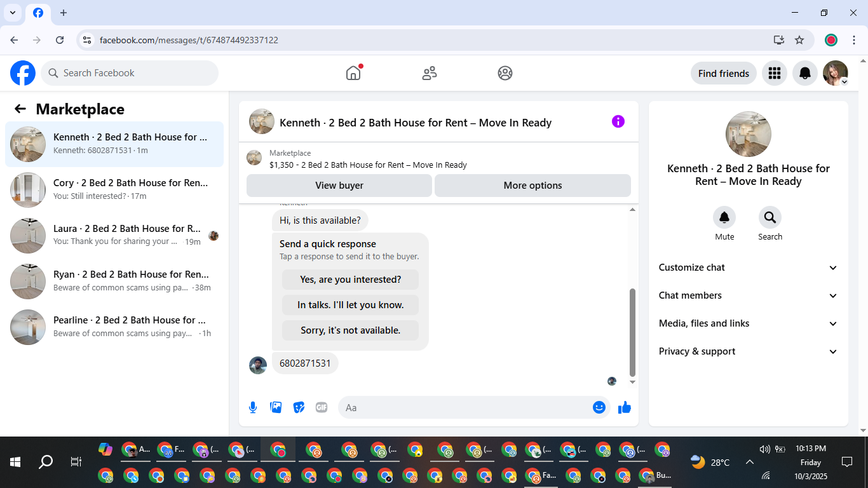
Task: Send "In talks. I'll let you know."
Action: point(351,305)
